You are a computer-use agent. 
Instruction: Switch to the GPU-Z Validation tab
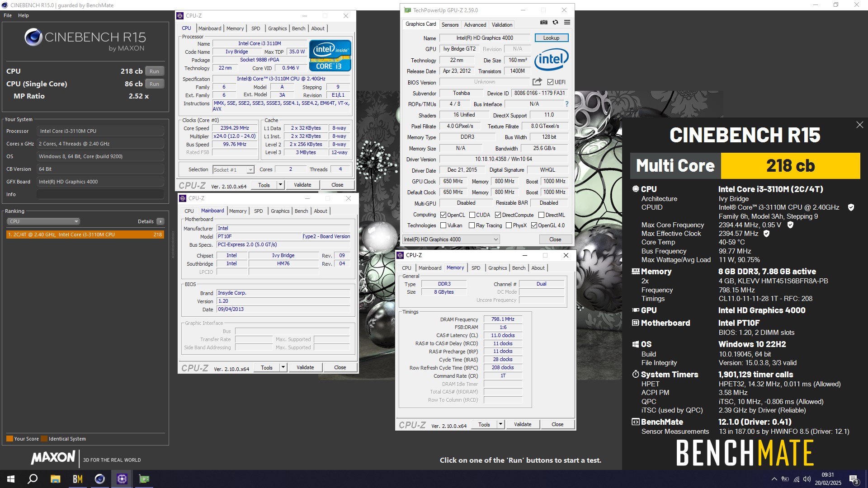pos(502,25)
